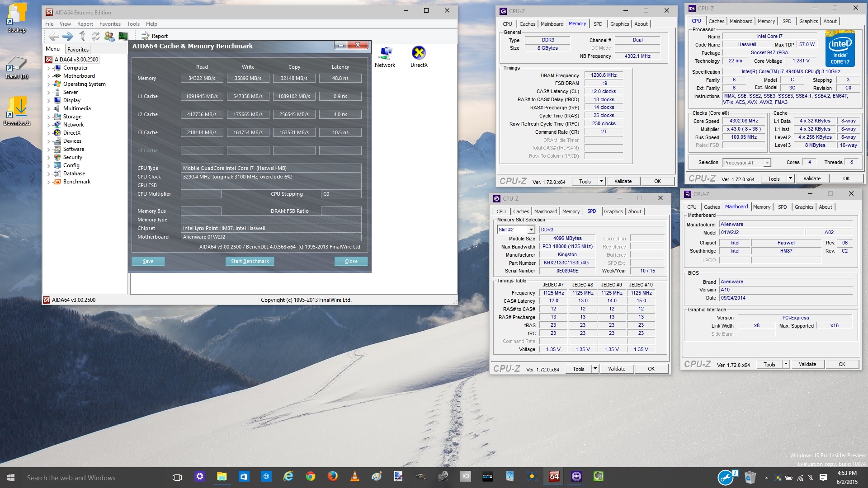Select the AIDA64 v3.00.2500 root tree item

point(76,60)
